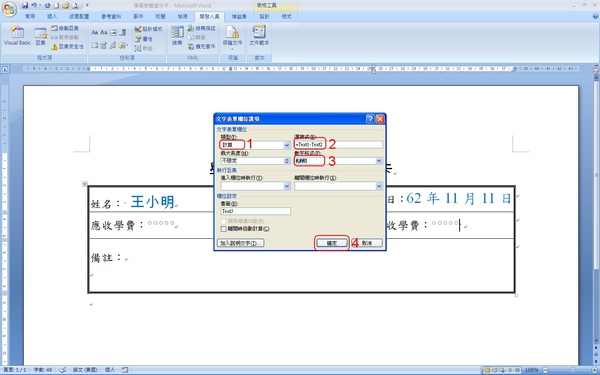Insert rich text content control (first Aa)
Screen dimensions: 600x375
pos(95,33)
